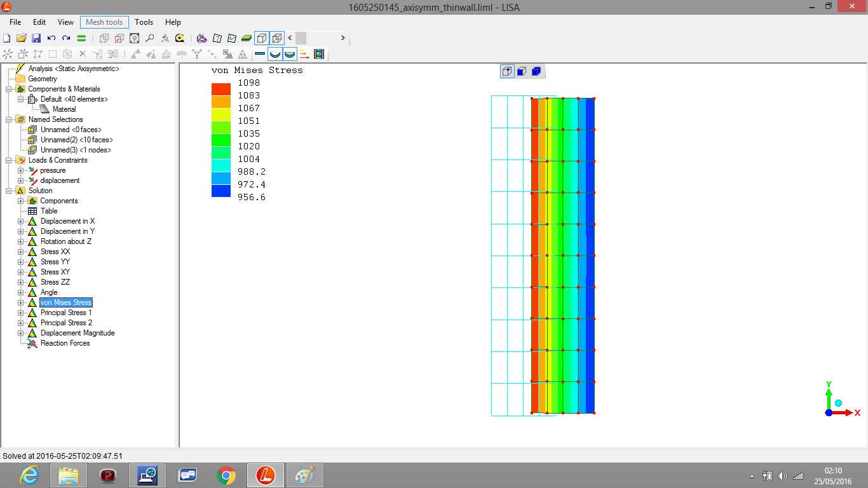Click the red 1098 legend color swatch

221,89
